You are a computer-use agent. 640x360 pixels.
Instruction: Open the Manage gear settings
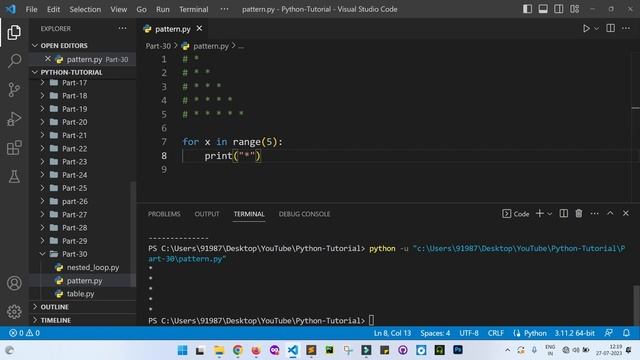(14, 311)
